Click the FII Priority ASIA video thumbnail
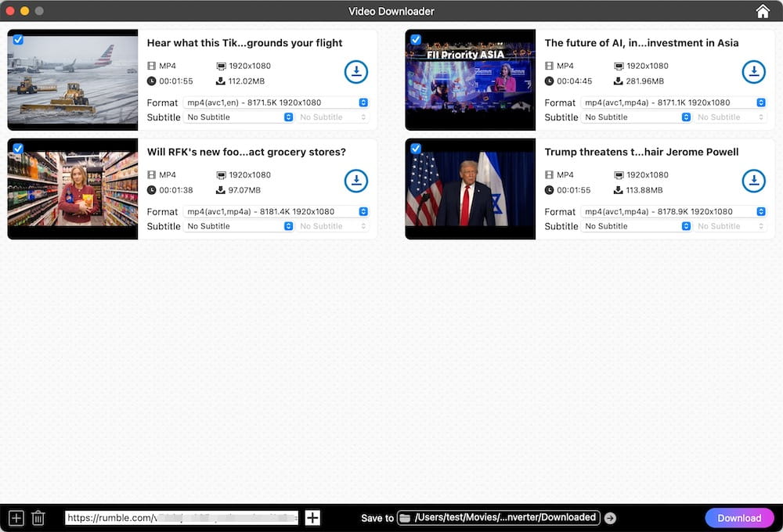 (x=470, y=80)
